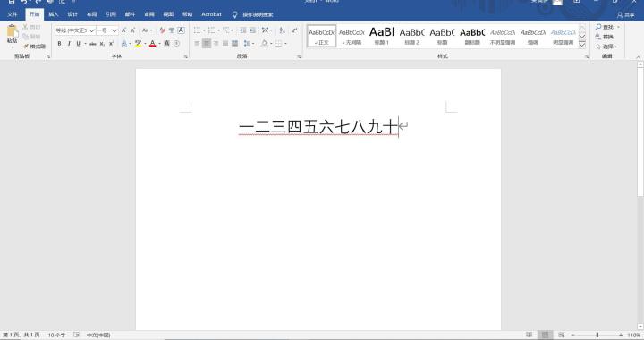Apply character border with the boxed A icon

[x=181, y=30]
